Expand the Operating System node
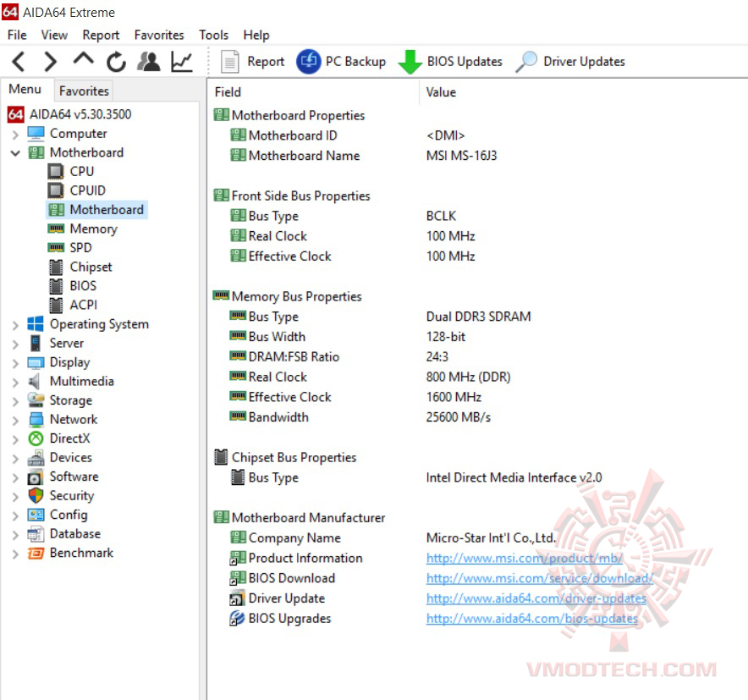 point(15,325)
